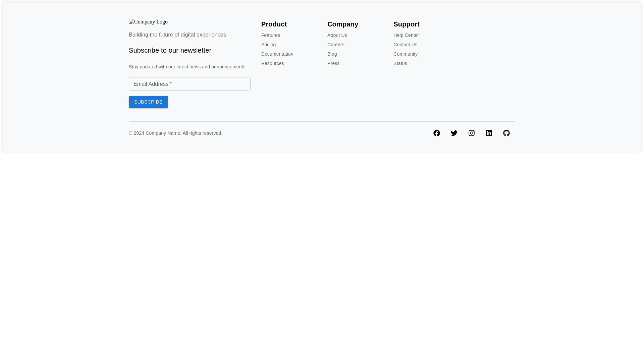This screenshot has height=362, width=644.
Task: Check the Status page link
Action: click(x=400, y=63)
